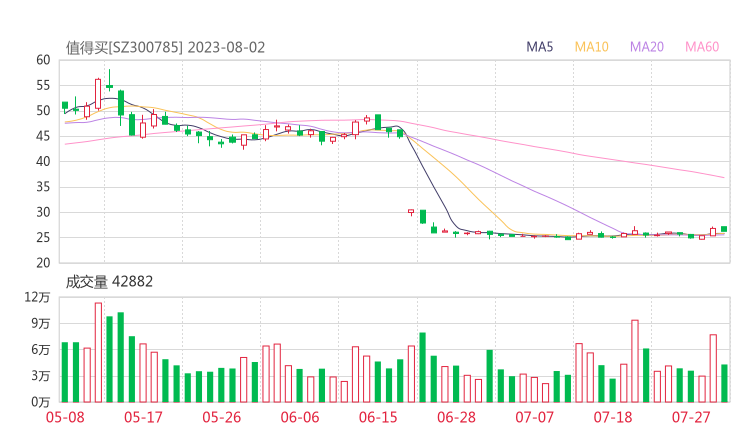Screen dimensions: 740x440
Task: Click the 06-28 date axis label
Action: coord(456,417)
